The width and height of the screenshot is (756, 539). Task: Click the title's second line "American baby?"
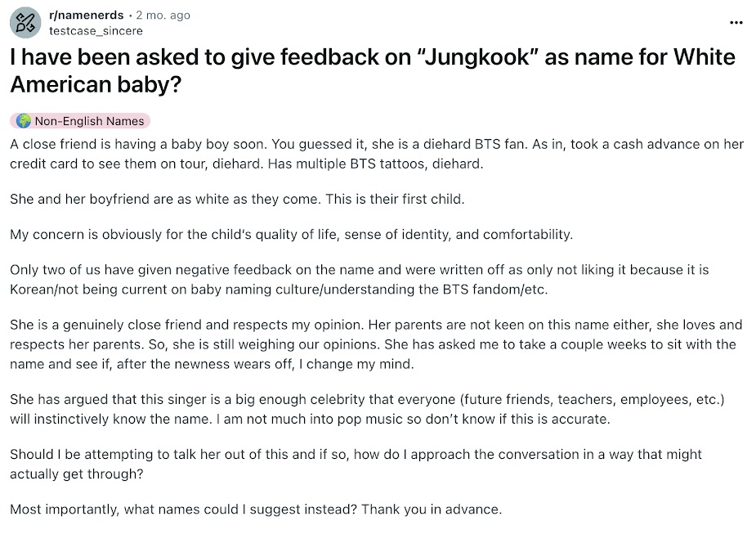pos(95,83)
